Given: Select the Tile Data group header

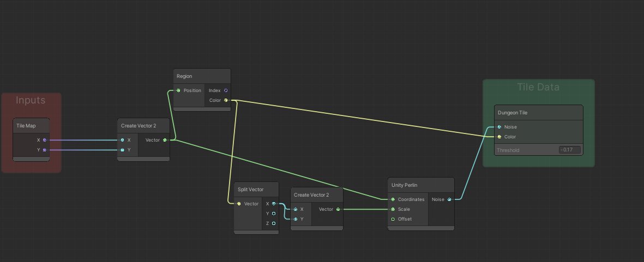Looking at the screenshot, I should pos(538,87).
